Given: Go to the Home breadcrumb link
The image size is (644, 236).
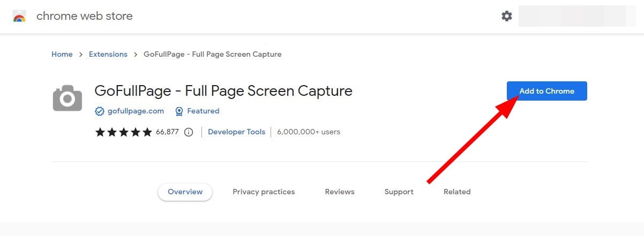Looking at the screenshot, I should pos(62,54).
